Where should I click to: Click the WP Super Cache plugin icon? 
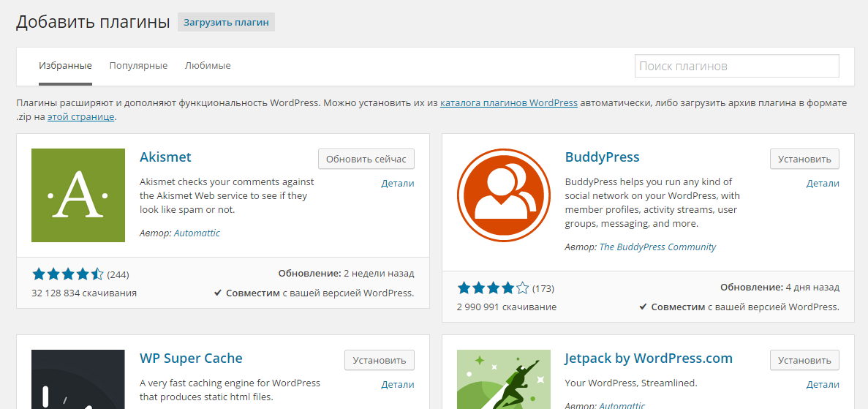coord(78,379)
